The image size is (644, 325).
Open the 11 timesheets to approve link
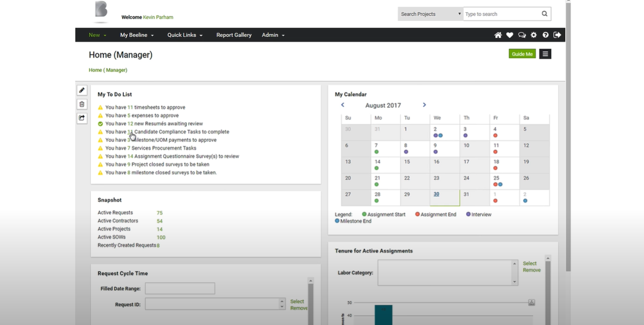[130, 107]
